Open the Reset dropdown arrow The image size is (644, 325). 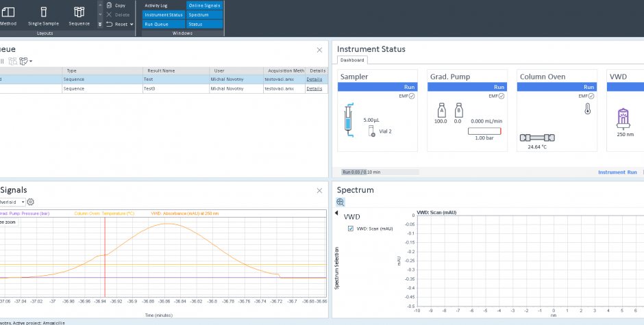pyautogui.click(x=132, y=24)
